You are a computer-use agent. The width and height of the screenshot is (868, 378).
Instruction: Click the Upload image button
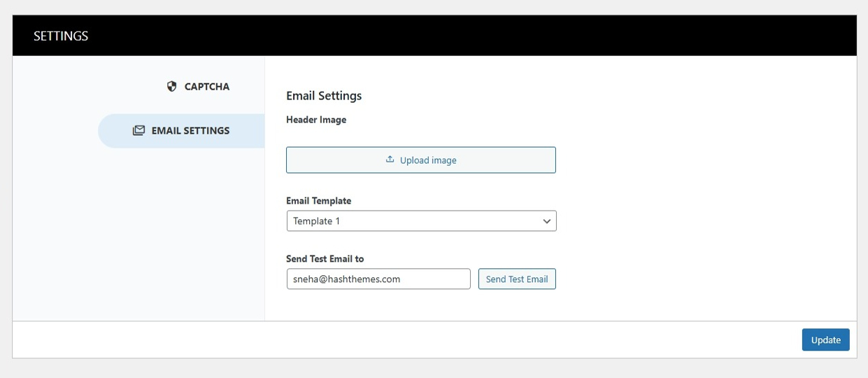click(x=421, y=160)
